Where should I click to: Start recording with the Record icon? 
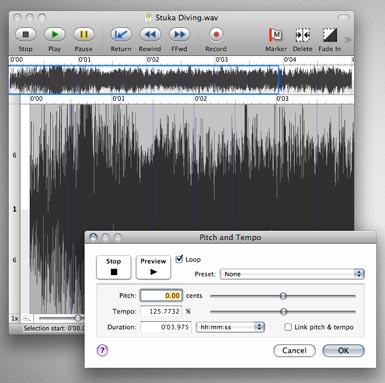click(216, 34)
